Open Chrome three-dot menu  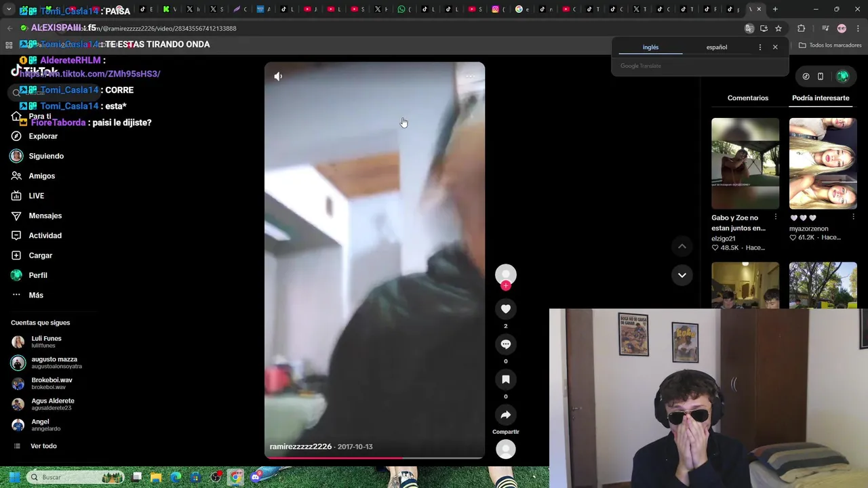(857, 28)
